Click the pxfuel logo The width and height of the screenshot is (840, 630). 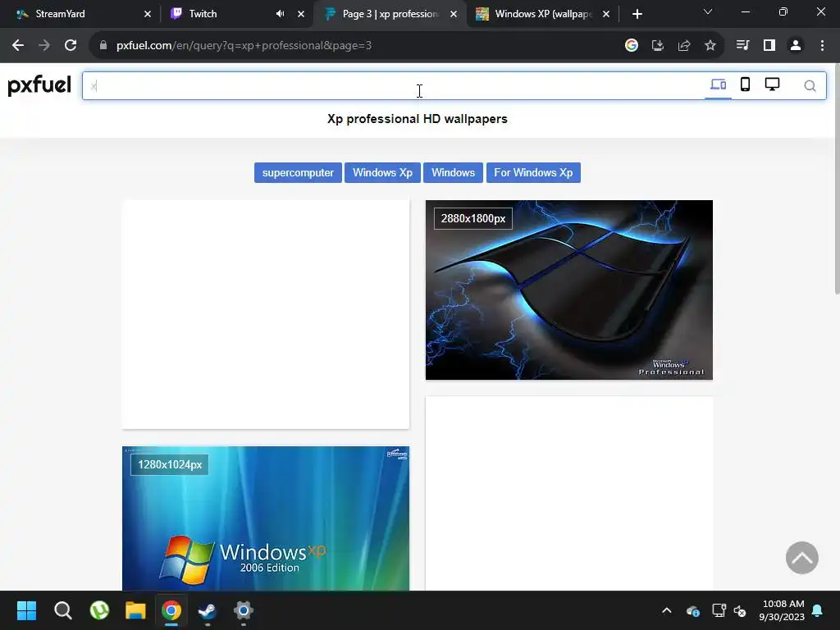(x=39, y=85)
